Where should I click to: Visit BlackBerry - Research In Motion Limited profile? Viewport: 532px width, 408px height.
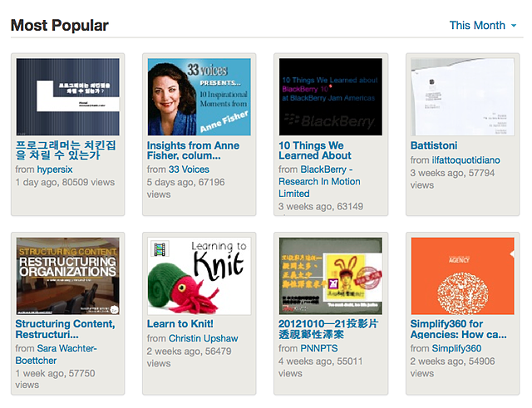(x=319, y=181)
